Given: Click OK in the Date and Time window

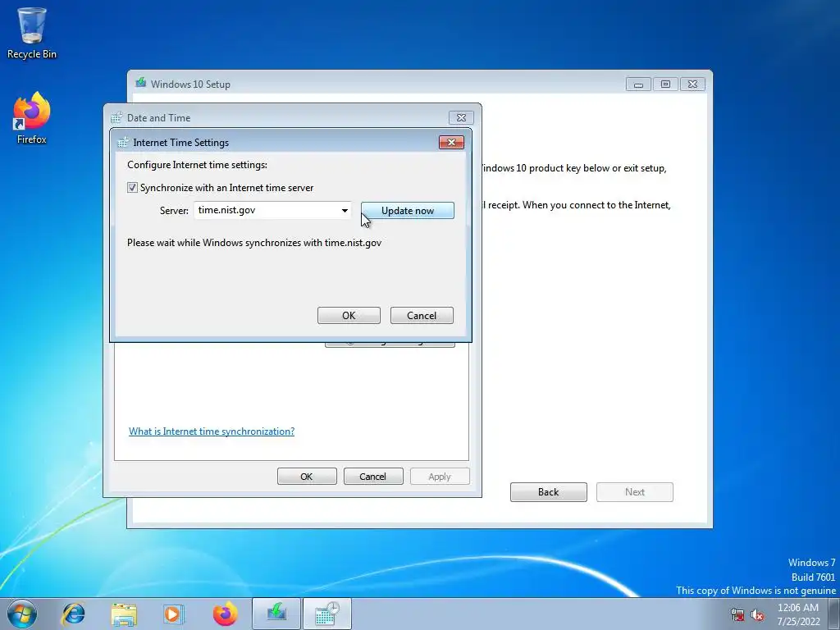Looking at the screenshot, I should 307,477.
